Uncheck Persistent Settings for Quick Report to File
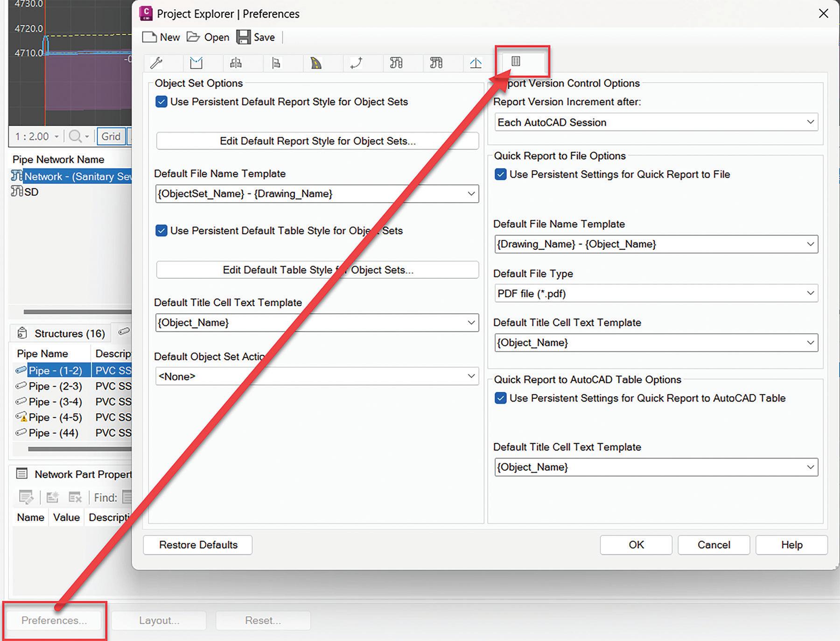 coord(501,175)
